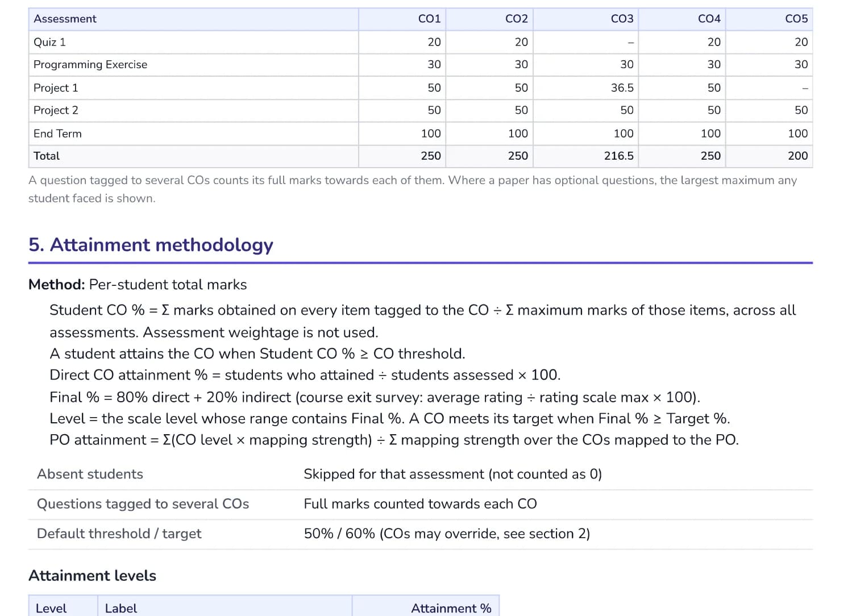This screenshot has height=616, width=856.
Task: Select the "Project 2" row label
Action: click(56, 110)
